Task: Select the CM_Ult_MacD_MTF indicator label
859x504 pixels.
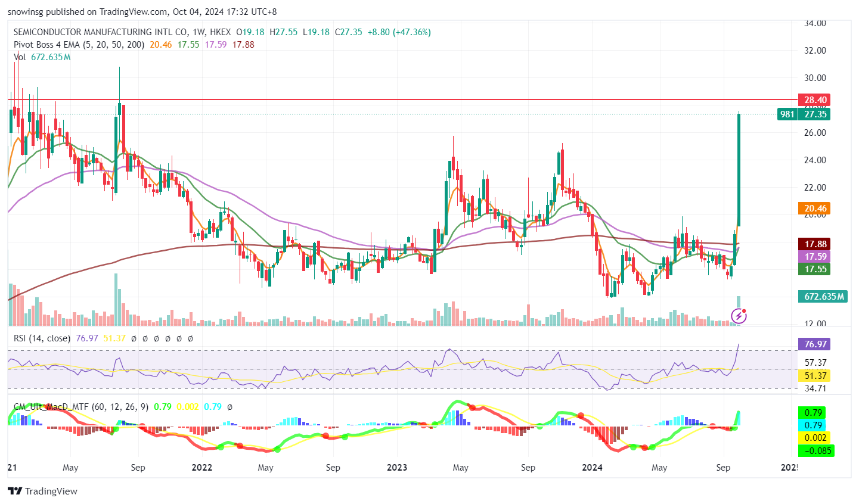Action: pyautogui.click(x=82, y=407)
